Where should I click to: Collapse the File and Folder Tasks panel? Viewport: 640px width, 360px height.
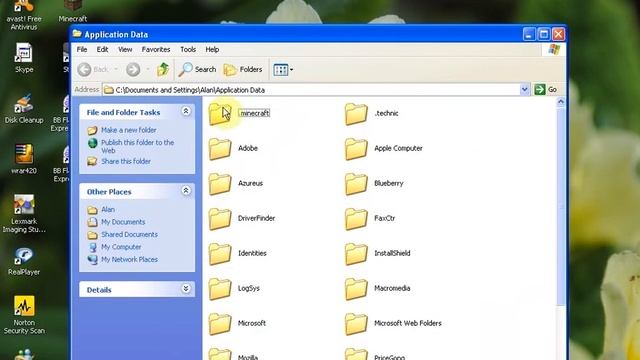(186, 111)
